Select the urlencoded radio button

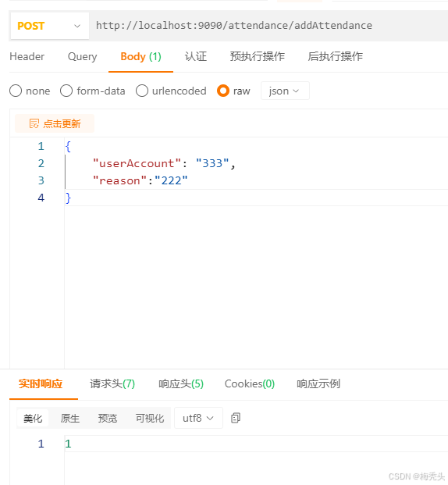tap(141, 91)
